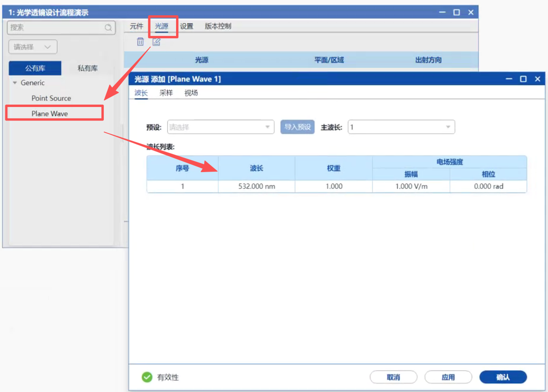Open the 主波长 dropdown
548x392 pixels.
[401, 127]
